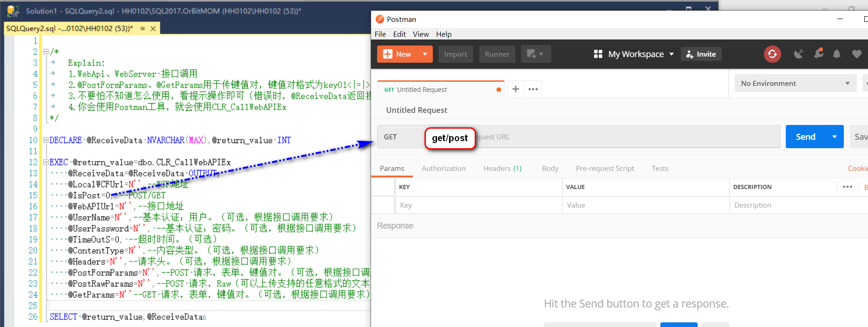868x327 pixels.
Task: Click the red sync icon
Action: click(772, 54)
